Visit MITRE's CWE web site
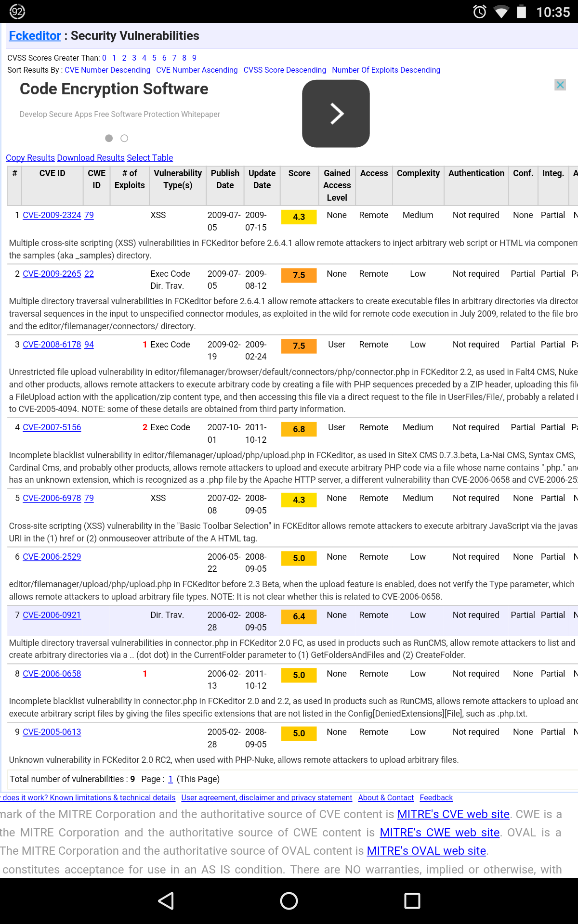The width and height of the screenshot is (578, 924). pyautogui.click(x=440, y=833)
